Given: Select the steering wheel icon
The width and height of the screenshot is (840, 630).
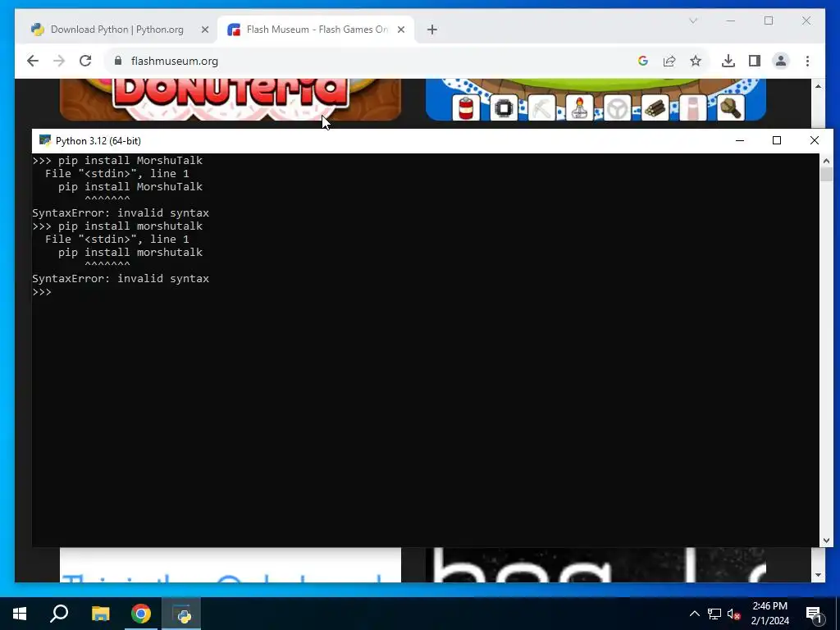Looking at the screenshot, I should click(617, 107).
